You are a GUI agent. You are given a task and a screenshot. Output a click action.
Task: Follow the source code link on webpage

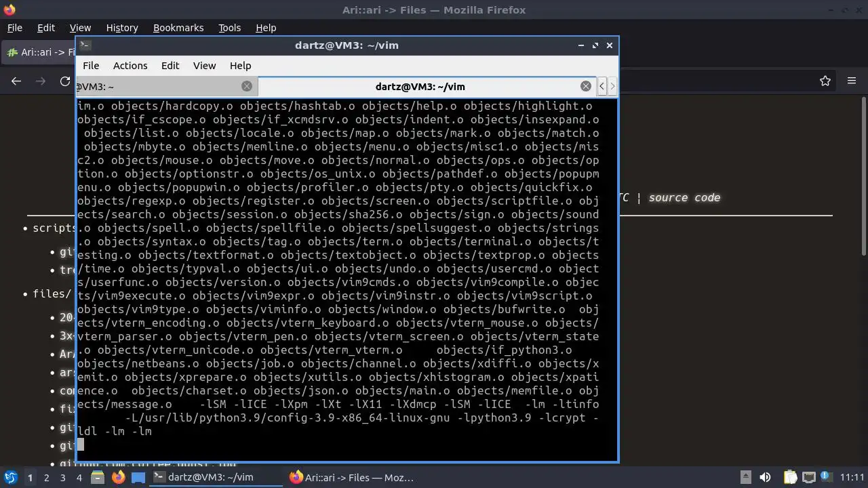(x=684, y=198)
